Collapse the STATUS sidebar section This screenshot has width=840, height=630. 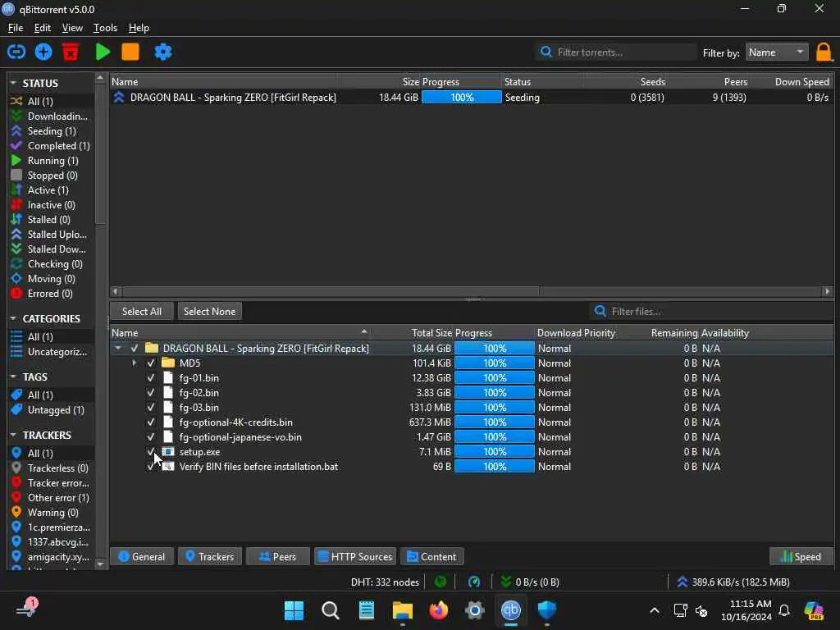13,83
